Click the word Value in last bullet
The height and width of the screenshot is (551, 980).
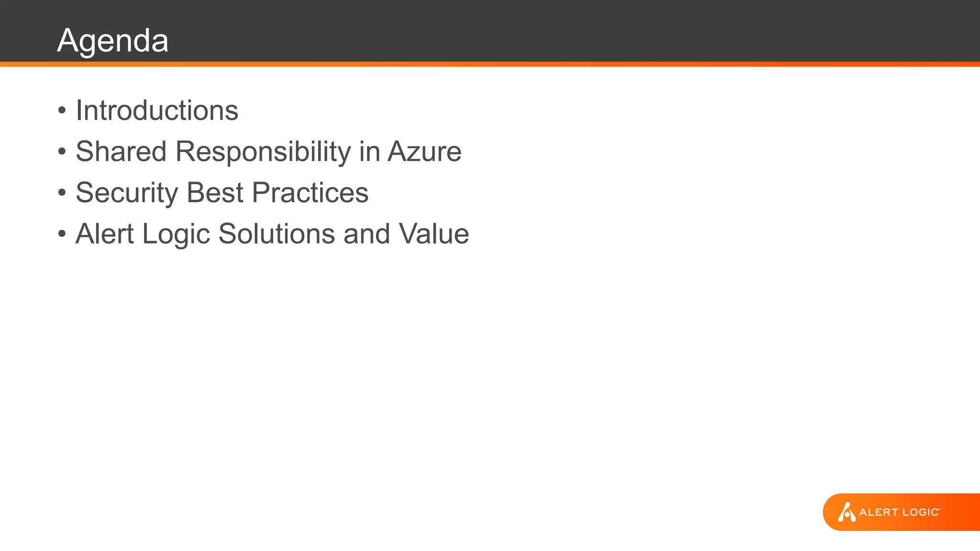tap(434, 234)
